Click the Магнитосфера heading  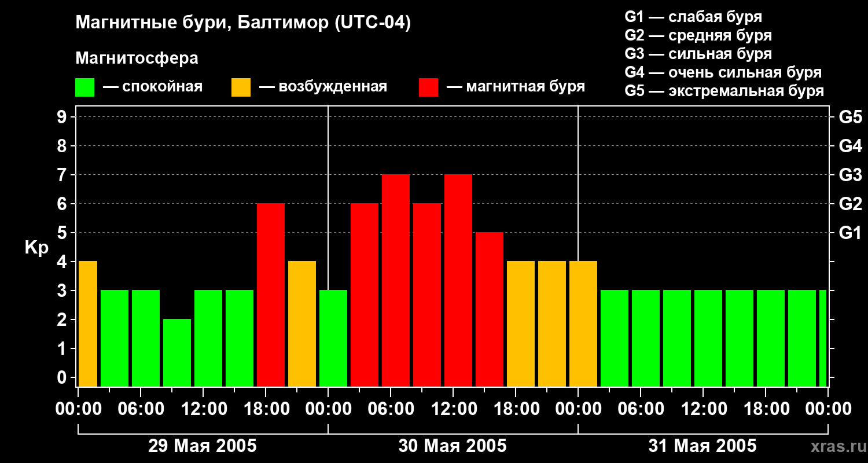point(137,58)
